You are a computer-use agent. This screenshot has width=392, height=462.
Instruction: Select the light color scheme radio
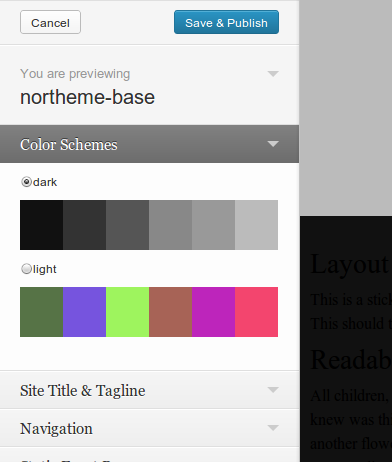pyautogui.click(x=26, y=269)
